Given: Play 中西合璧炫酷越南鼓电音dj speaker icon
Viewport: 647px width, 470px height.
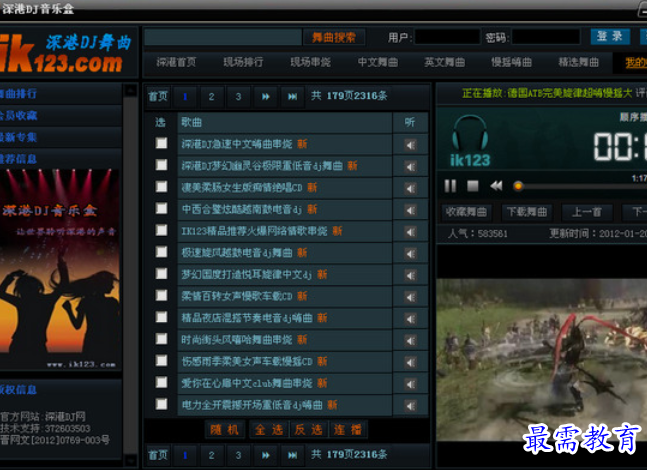Looking at the screenshot, I should click(x=411, y=210).
